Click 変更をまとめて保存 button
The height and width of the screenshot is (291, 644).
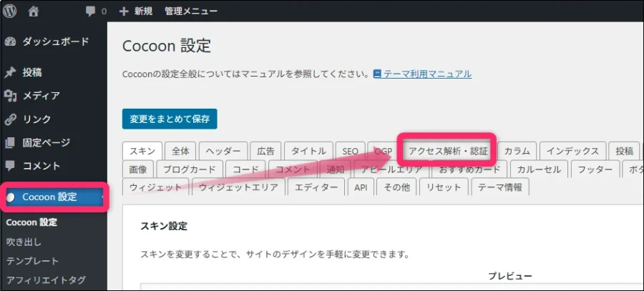click(x=170, y=119)
